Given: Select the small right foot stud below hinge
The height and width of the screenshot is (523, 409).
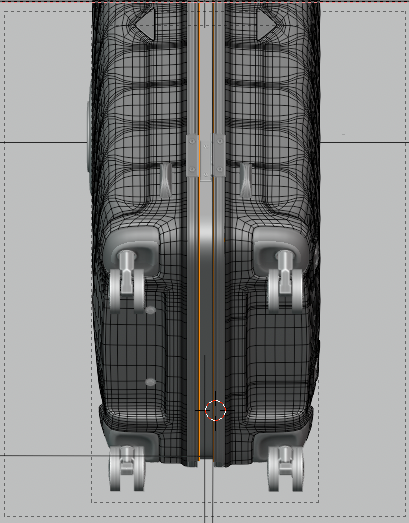Looking at the screenshot, I should coord(246,180).
